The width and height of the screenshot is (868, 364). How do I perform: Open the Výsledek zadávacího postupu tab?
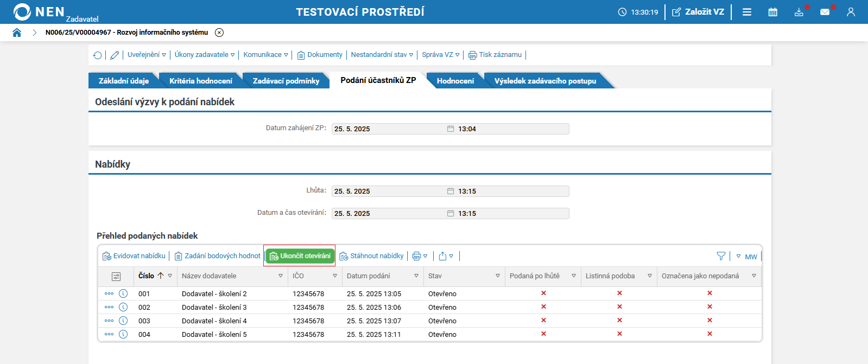[545, 81]
